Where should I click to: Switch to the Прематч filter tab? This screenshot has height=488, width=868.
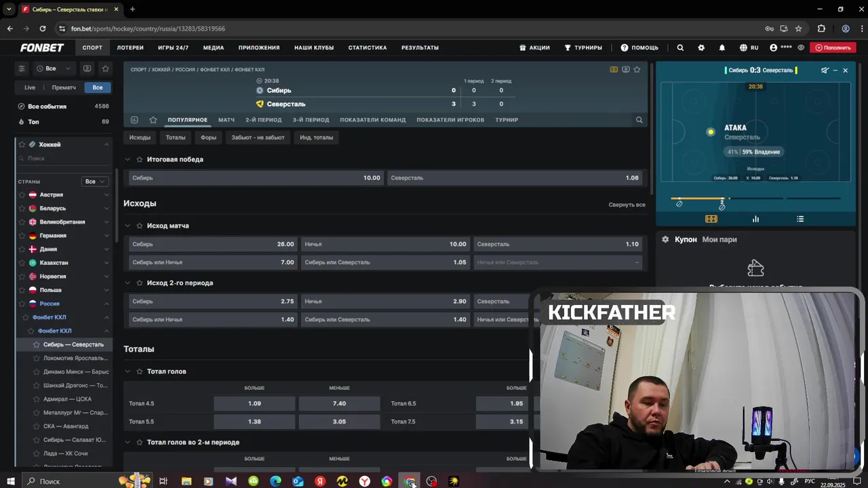pyautogui.click(x=64, y=87)
